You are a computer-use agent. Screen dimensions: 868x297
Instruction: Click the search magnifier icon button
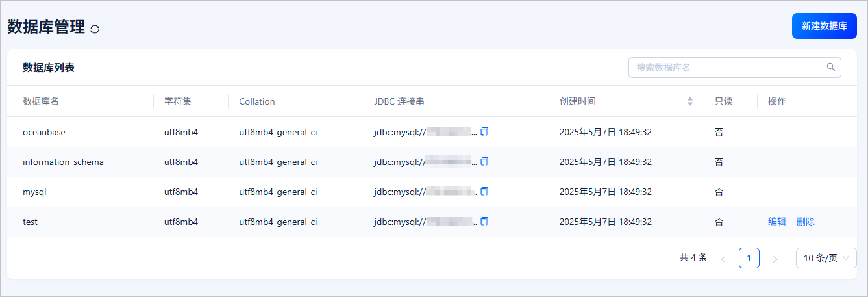[831, 68]
